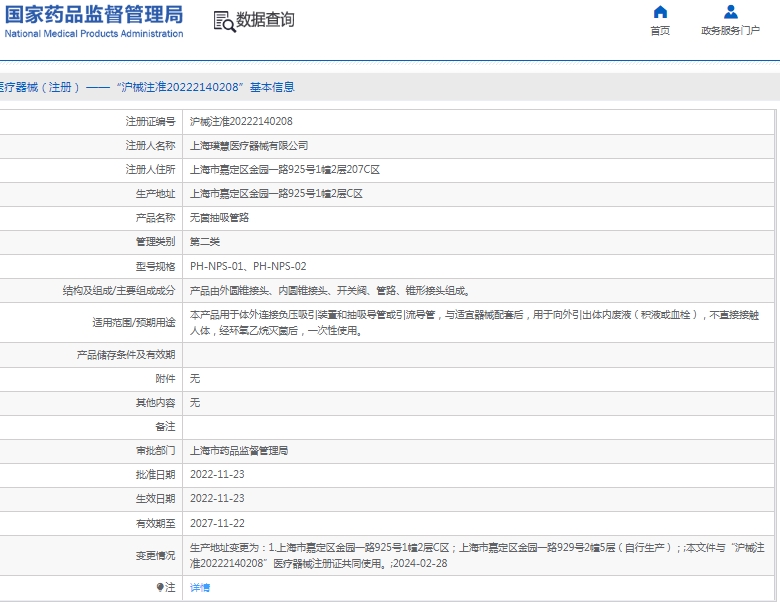The image size is (780, 607).
Task: Click the 产品储存条件及有效期 label
Action: click(126, 355)
